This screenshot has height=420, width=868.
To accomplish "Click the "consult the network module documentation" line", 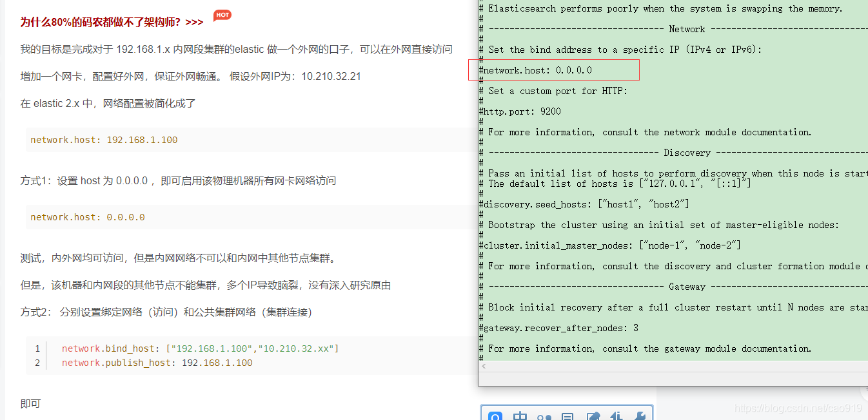I will point(646,132).
